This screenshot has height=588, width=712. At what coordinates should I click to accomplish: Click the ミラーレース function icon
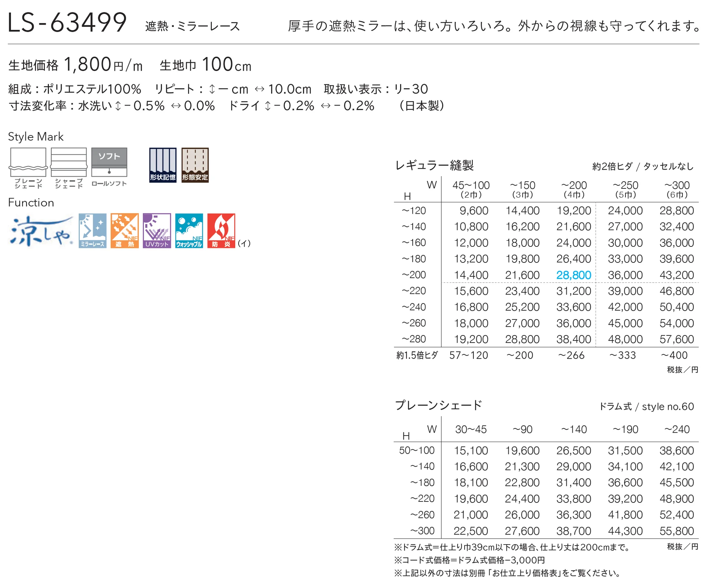(x=93, y=231)
